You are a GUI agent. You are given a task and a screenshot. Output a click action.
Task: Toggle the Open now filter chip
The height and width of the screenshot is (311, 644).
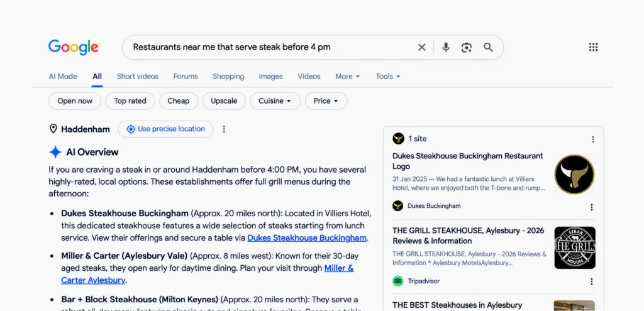pos(75,101)
